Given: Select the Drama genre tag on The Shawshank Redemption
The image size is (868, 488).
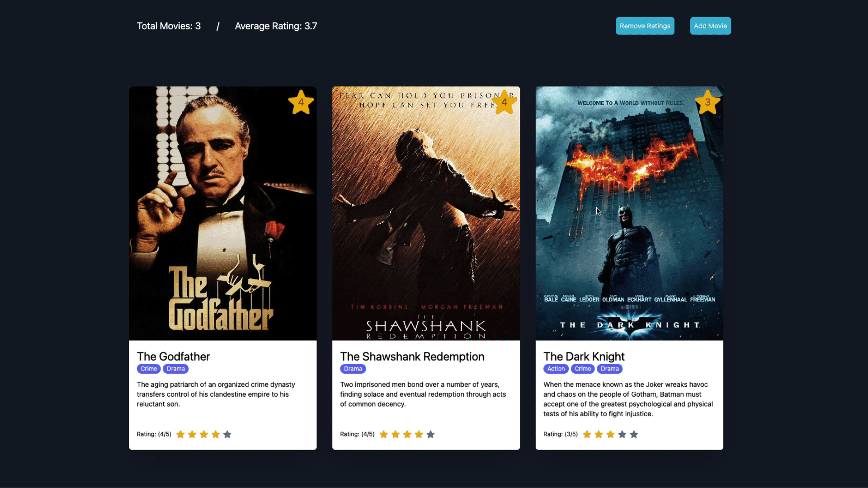Looking at the screenshot, I should pyautogui.click(x=352, y=368).
